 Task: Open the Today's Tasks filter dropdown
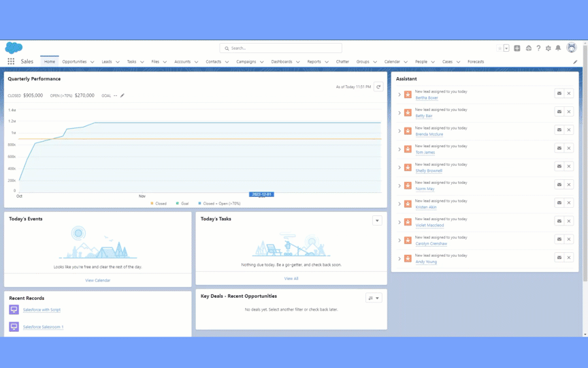tap(377, 220)
